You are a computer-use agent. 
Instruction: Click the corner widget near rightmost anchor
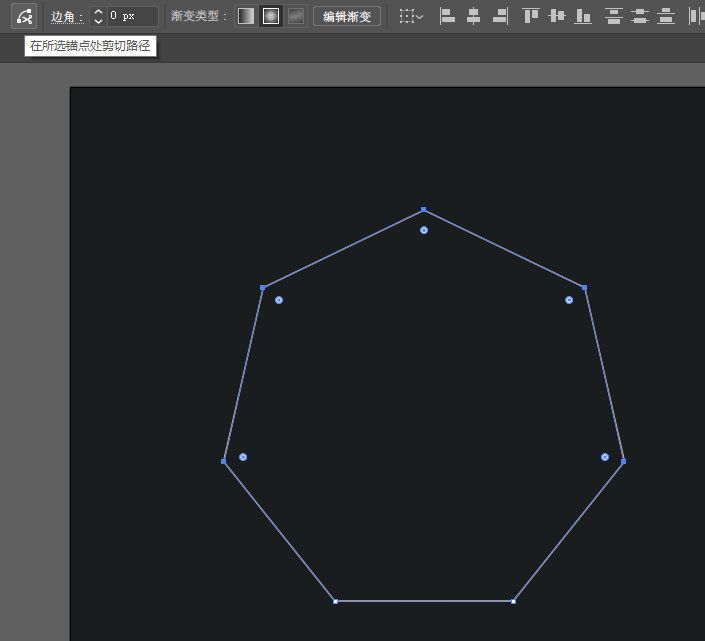(605, 457)
